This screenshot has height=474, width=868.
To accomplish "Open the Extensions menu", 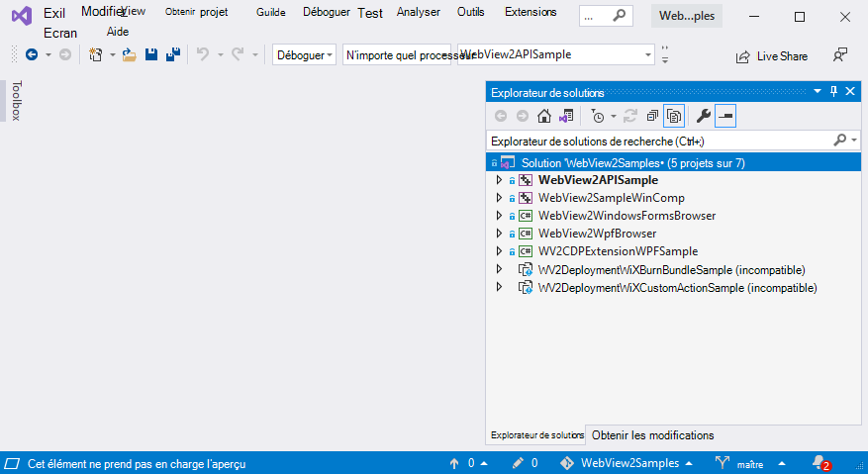I will 530,12.
